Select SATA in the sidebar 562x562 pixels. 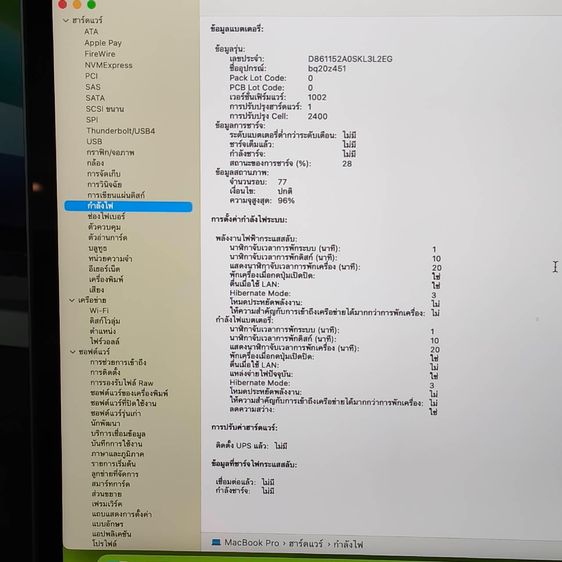[95, 98]
